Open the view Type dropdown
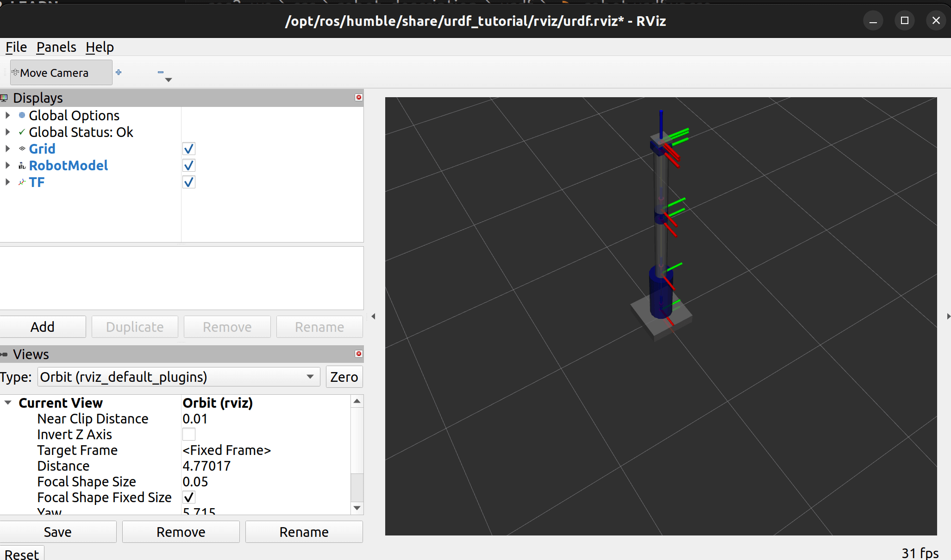 point(179,377)
